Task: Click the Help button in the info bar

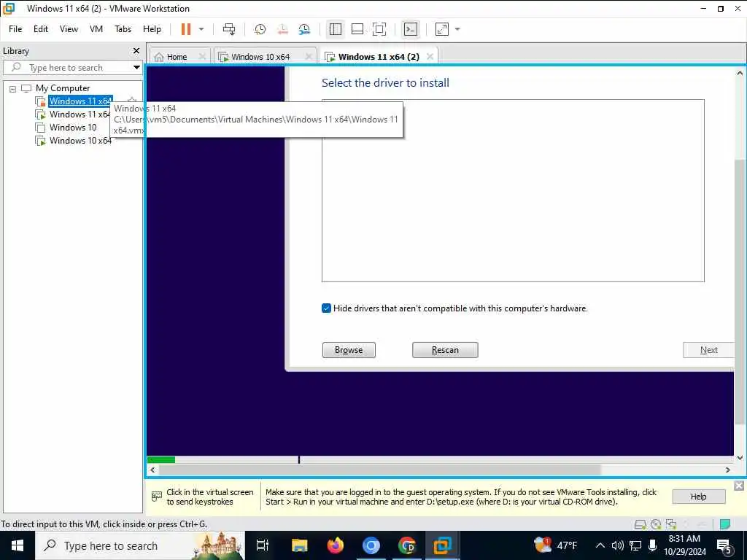Action: [x=698, y=497]
